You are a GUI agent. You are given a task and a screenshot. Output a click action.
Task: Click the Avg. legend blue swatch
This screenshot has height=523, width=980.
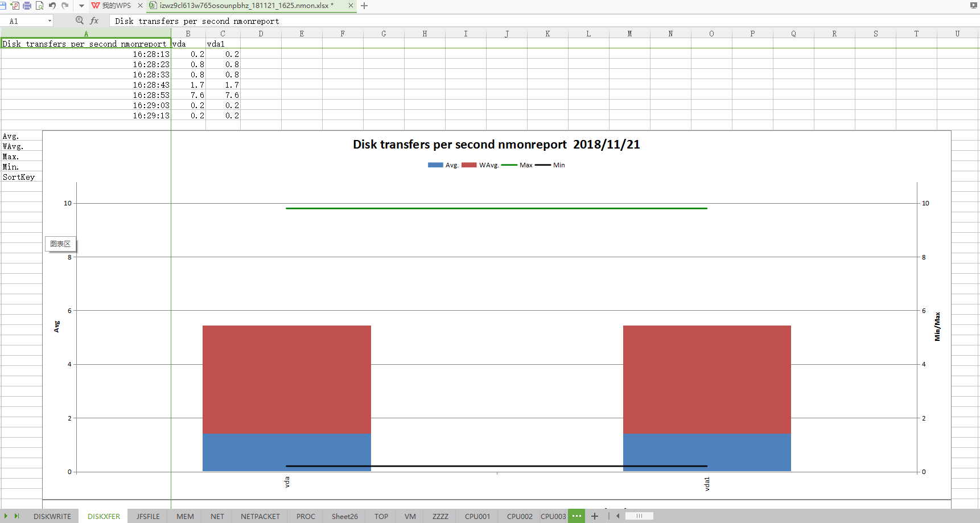point(435,165)
